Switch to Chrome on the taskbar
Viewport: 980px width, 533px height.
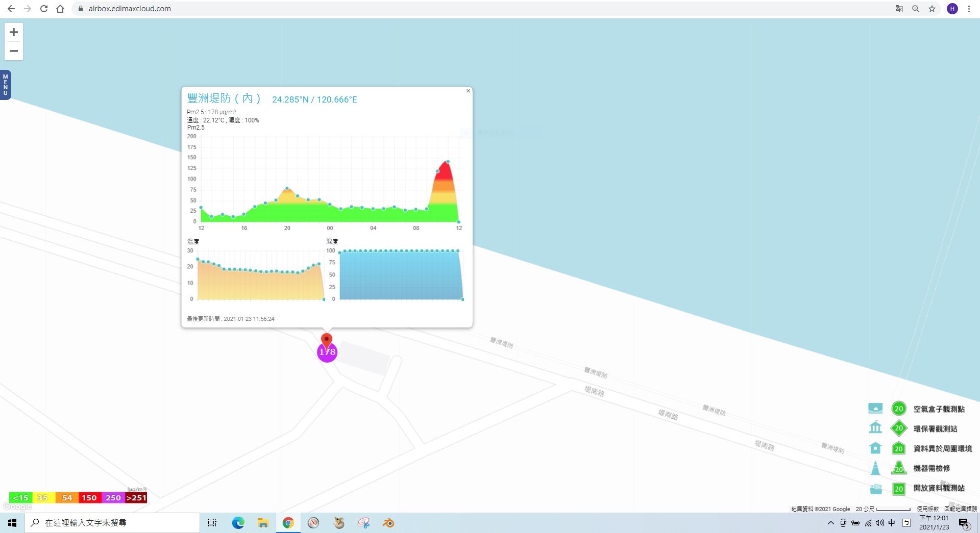tap(288, 523)
